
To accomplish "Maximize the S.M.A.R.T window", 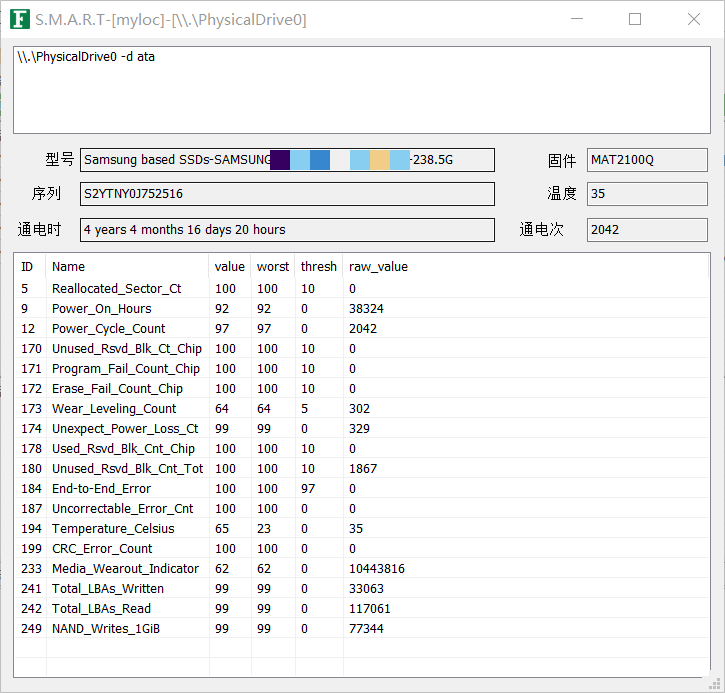I will 635,19.
